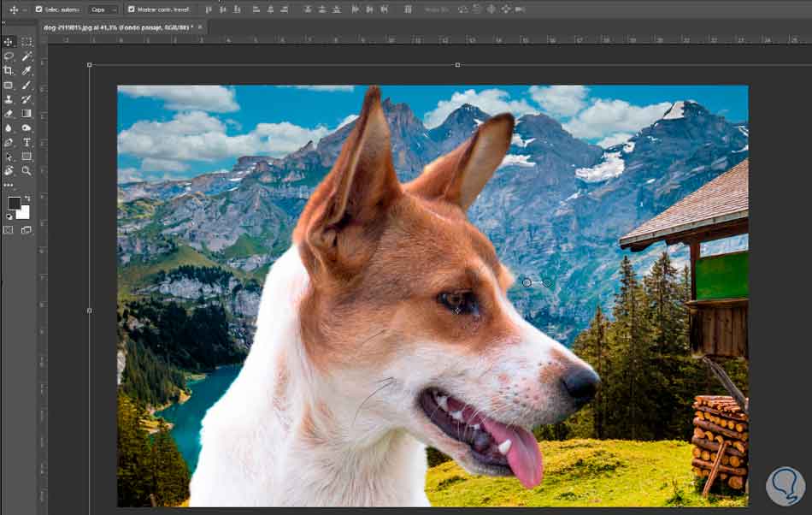Close the dog jpg document tab

coord(200,27)
